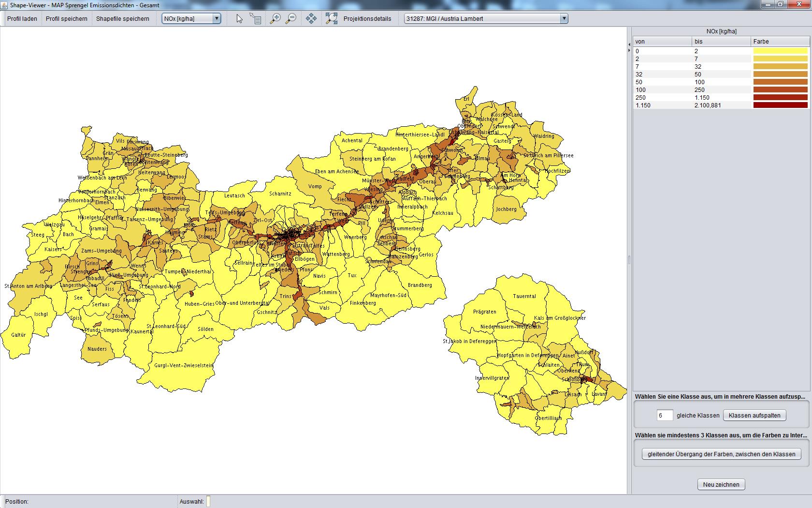The width and height of the screenshot is (812, 508).
Task: Collapse legend panel with left splitter arrow
Action: click(629, 45)
